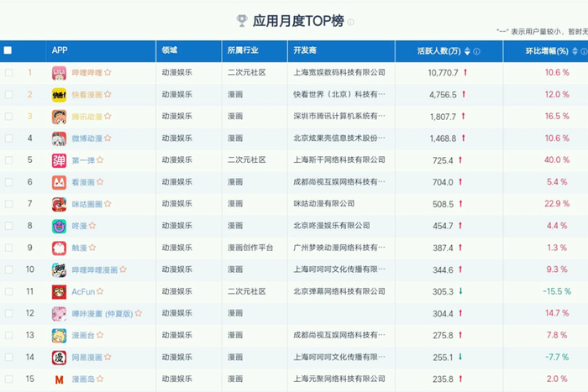Open the 漫画台 app link
This screenshot has height=392, width=588.
[x=83, y=336]
